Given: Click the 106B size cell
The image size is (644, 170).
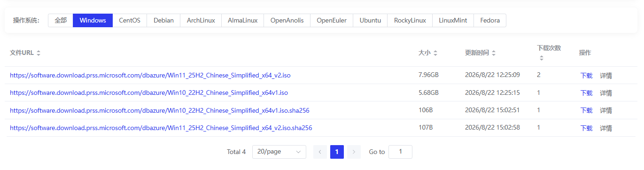Looking at the screenshot, I should click(426, 110).
